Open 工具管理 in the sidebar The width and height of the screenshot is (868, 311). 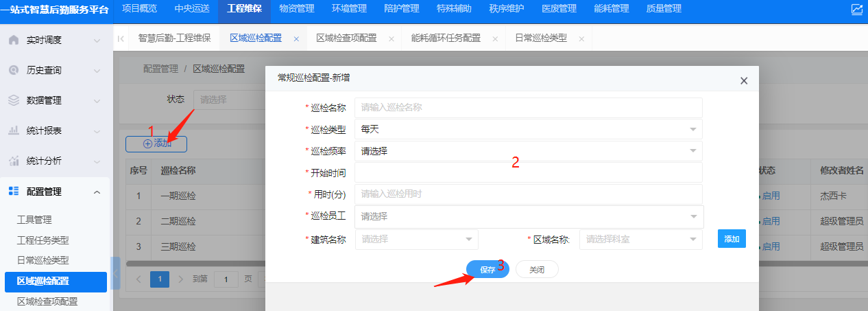click(34, 220)
